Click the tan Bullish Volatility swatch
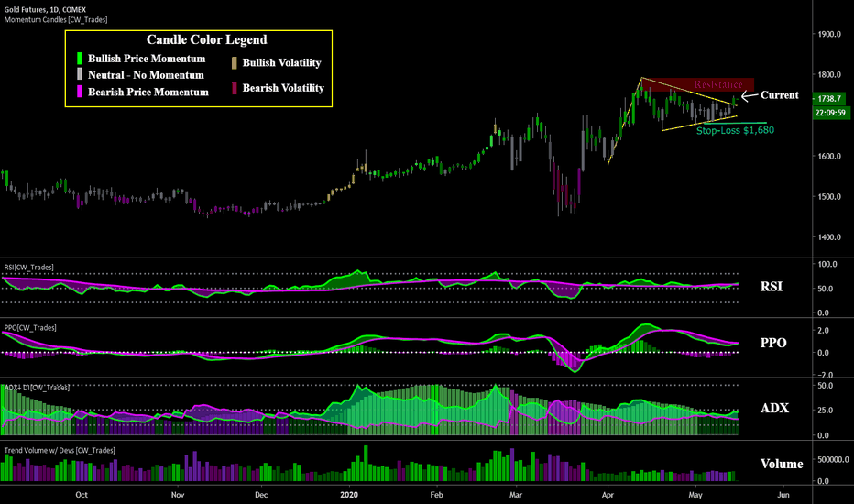 click(235, 63)
